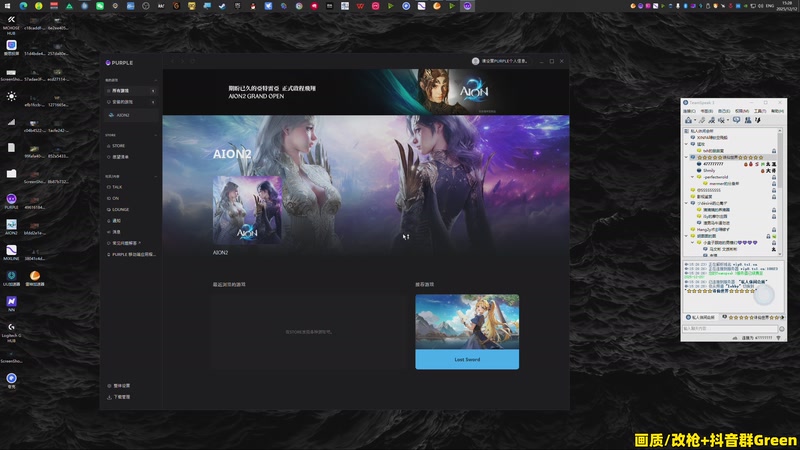The height and width of the screenshot is (450, 800).
Task: Open 消息 messages in the sidebar
Action: click(114, 232)
